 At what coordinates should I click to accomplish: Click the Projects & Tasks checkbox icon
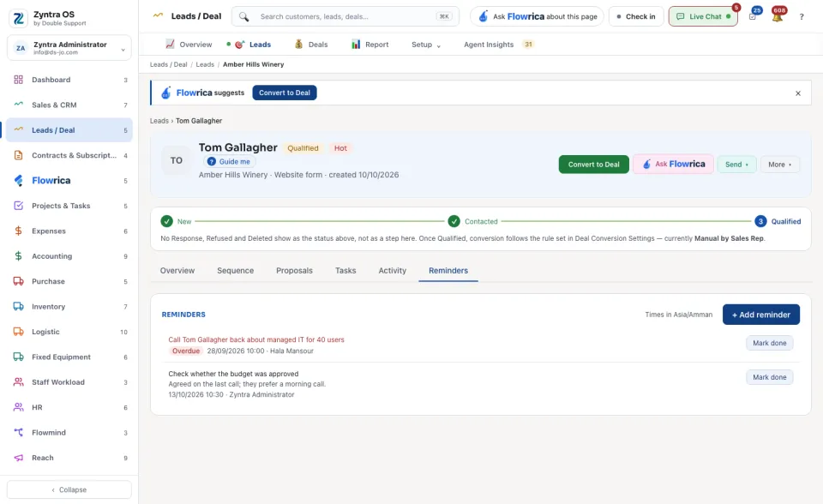(x=18, y=206)
